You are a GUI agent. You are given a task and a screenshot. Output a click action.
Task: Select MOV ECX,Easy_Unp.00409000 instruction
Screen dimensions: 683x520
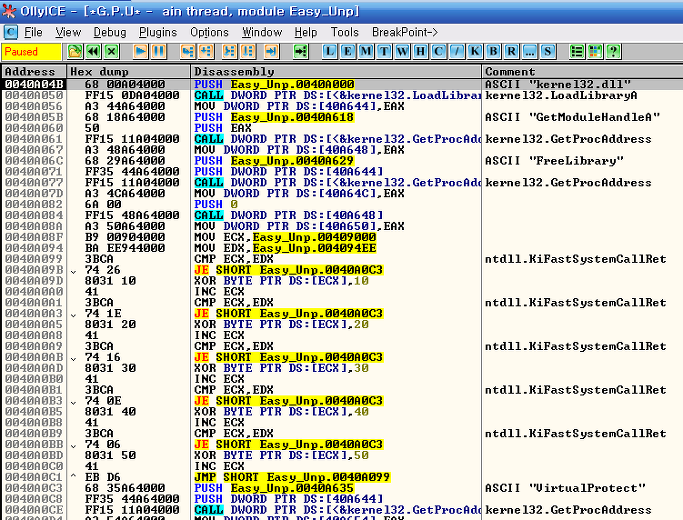285,237
